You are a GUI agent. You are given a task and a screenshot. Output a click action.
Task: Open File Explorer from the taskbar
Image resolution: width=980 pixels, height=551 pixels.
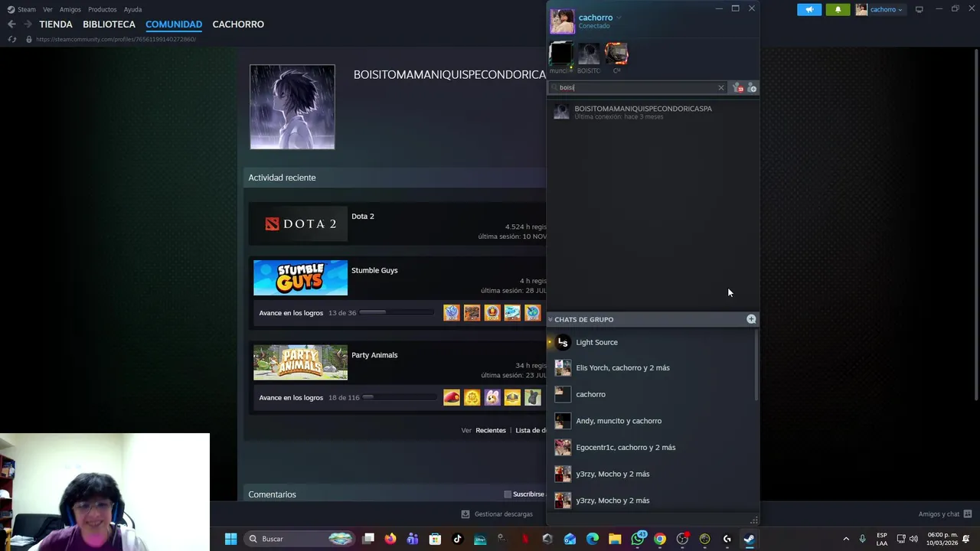click(615, 539)
